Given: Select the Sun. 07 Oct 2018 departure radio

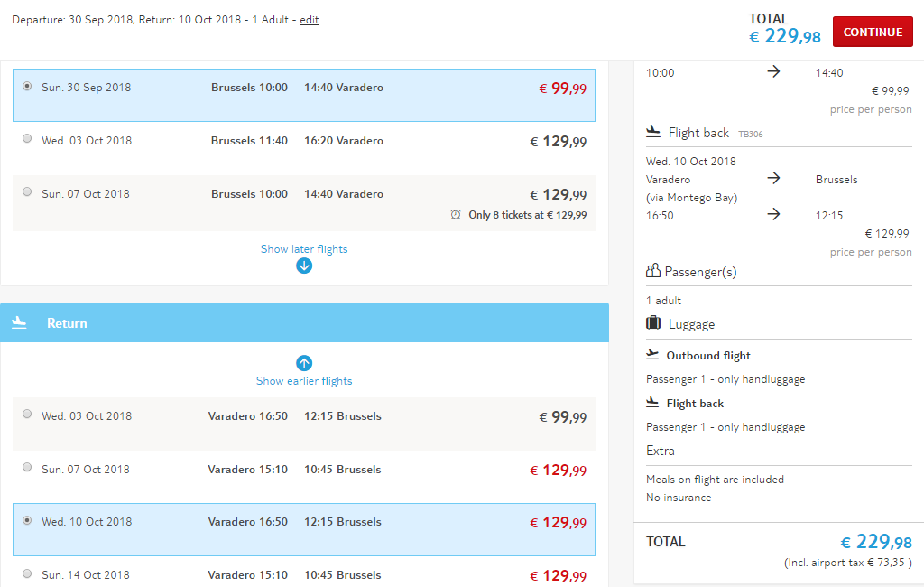Looking at the screenshot, I should point(27,191).
